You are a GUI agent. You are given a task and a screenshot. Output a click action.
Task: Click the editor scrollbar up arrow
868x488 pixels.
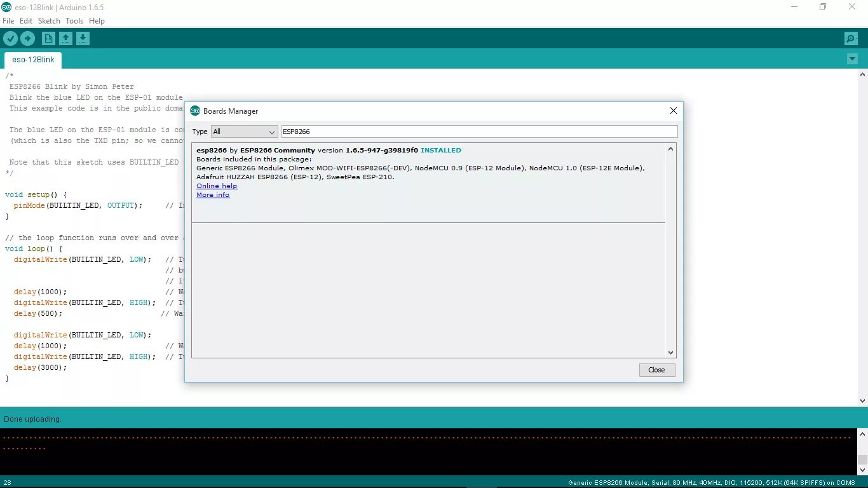coord(862,74)
